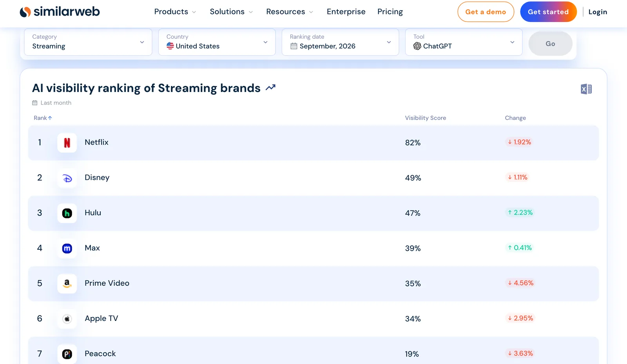Expand the Products menu
The width and height of the screenshot is (627, 364).
coord(175,12)
